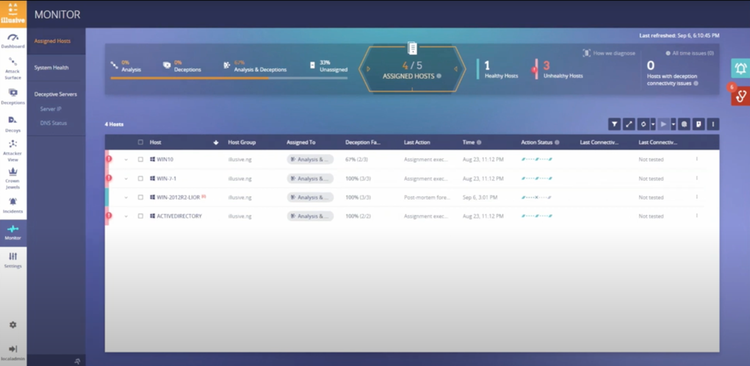Screen dimensions: 750x366
Task: Click the filter icon above the hosts table
Action: [614, 124]
